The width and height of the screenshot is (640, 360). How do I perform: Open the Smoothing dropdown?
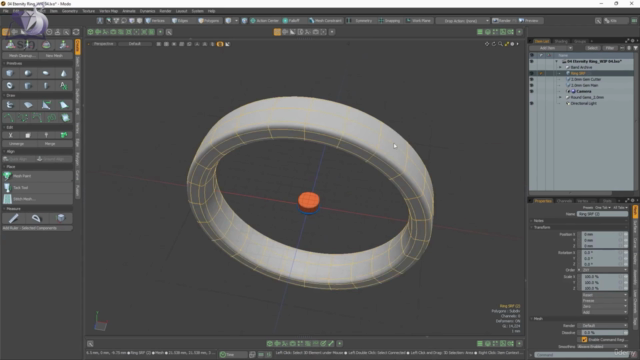pos(602,347)
